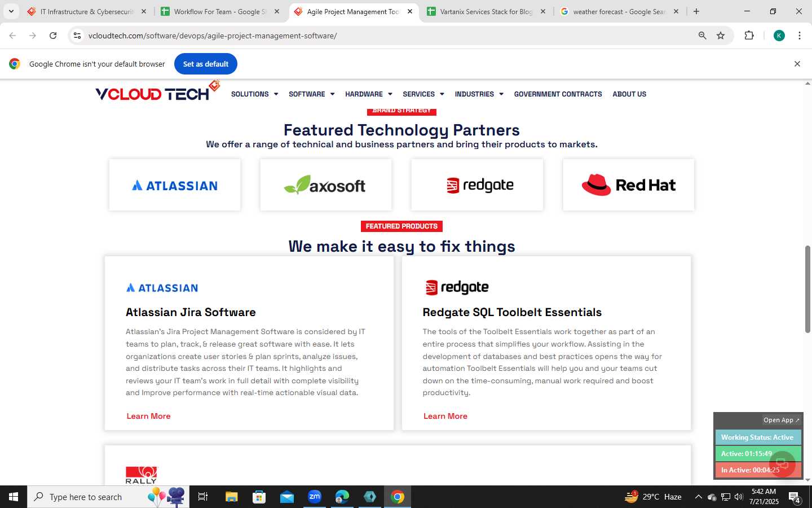Open Microsoft Store from taskbar

click(x=259, y=497)
